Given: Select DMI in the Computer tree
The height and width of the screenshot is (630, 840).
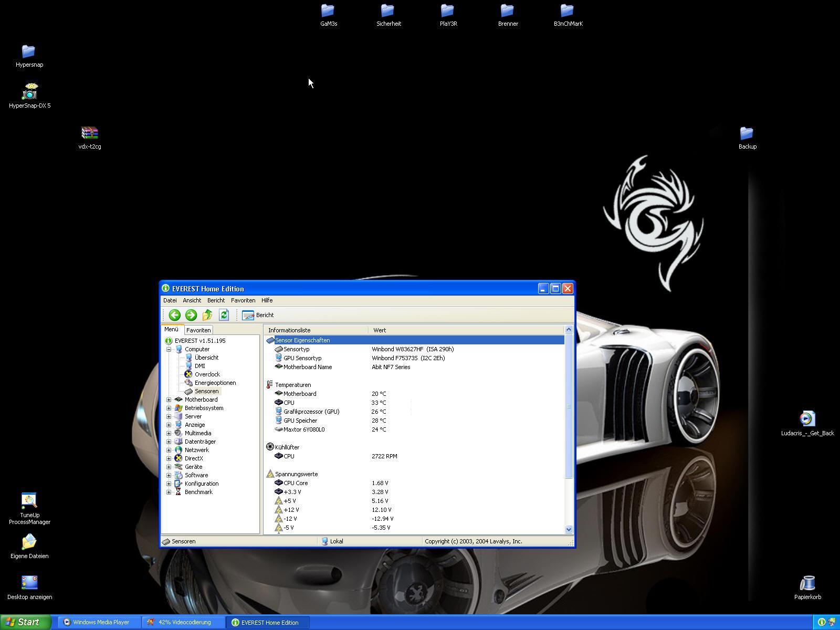Looking at the screenshot, I should pyautogui.click(x=199, y=366).
